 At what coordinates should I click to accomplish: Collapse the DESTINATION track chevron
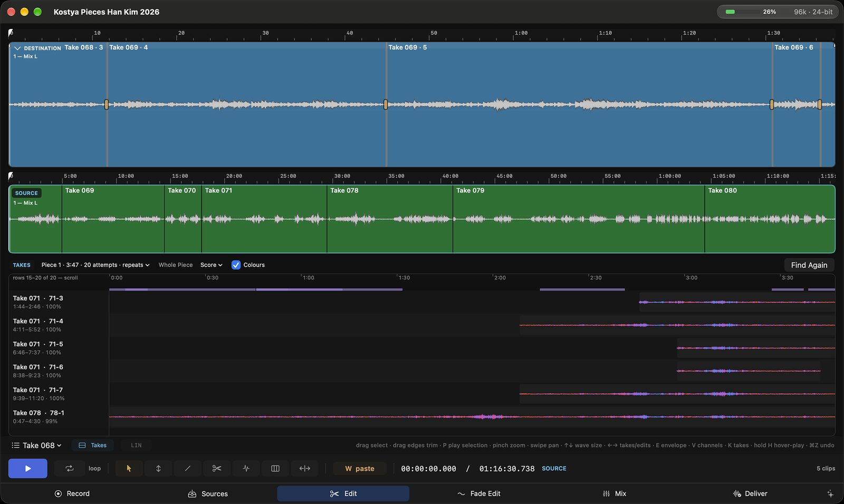point(17,48)
